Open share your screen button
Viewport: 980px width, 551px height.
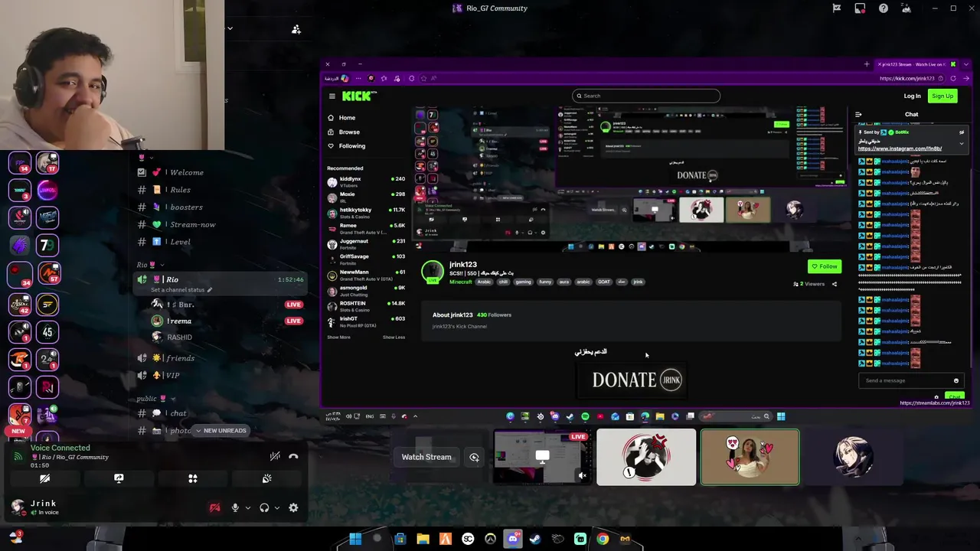(119, 478)
